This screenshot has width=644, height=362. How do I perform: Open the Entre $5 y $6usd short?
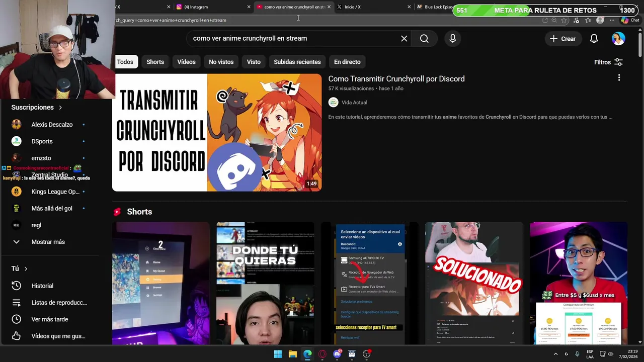click(x=579, y=283)
